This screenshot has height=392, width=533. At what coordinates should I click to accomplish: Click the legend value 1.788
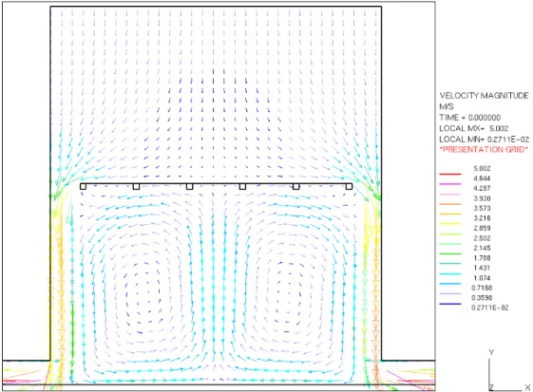coord(482,258)
